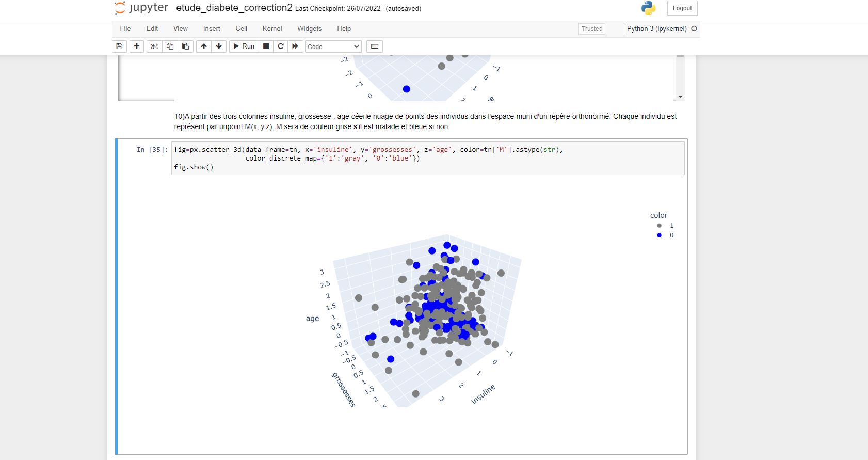
Task: Click the Jupyter logo
Action: click(x=141, y=8)
